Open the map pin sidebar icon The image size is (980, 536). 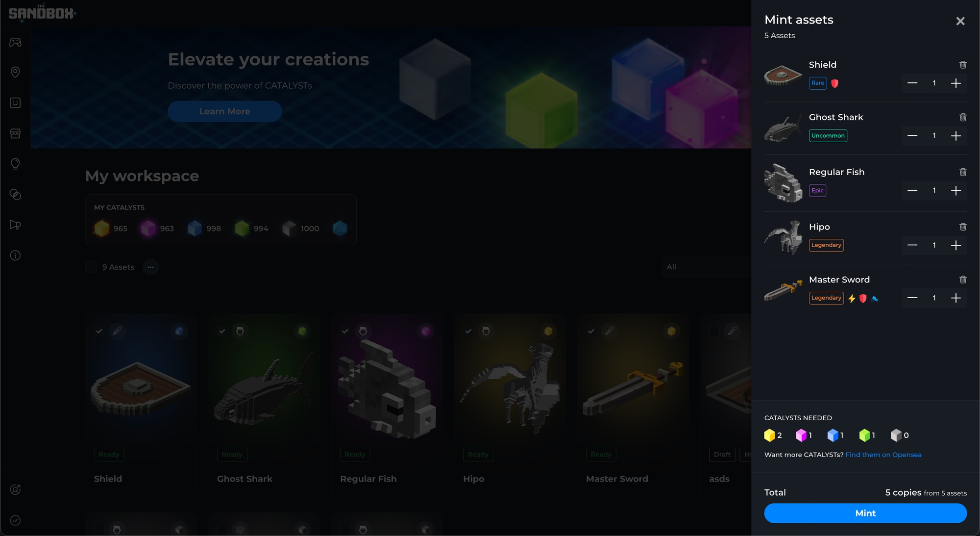[x=15, y=73]
